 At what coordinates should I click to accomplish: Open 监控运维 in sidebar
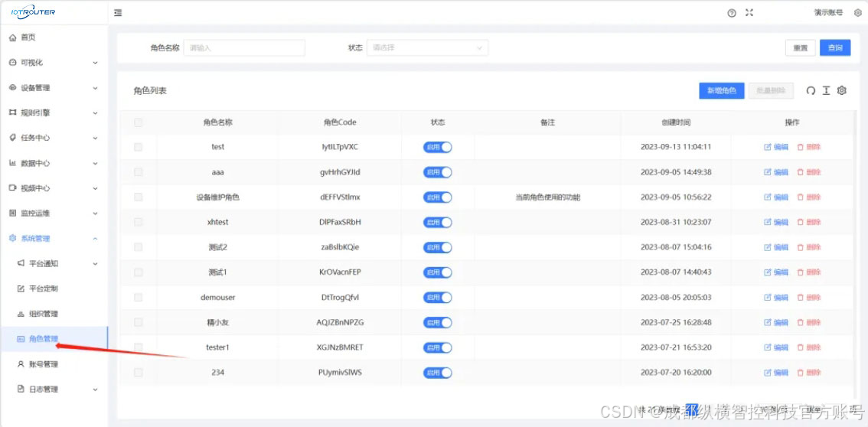click(54, 213)
